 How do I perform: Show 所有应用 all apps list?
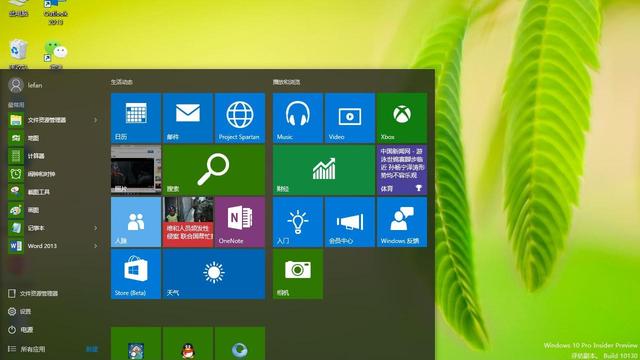(27, 349)
